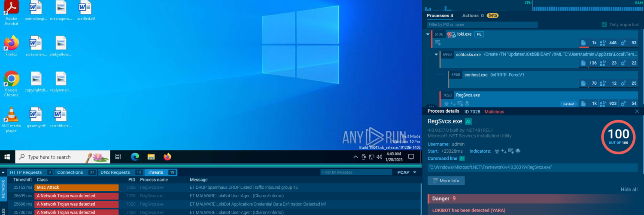
Task: Click the Hide all link
Action: click(x=629, y=190)
